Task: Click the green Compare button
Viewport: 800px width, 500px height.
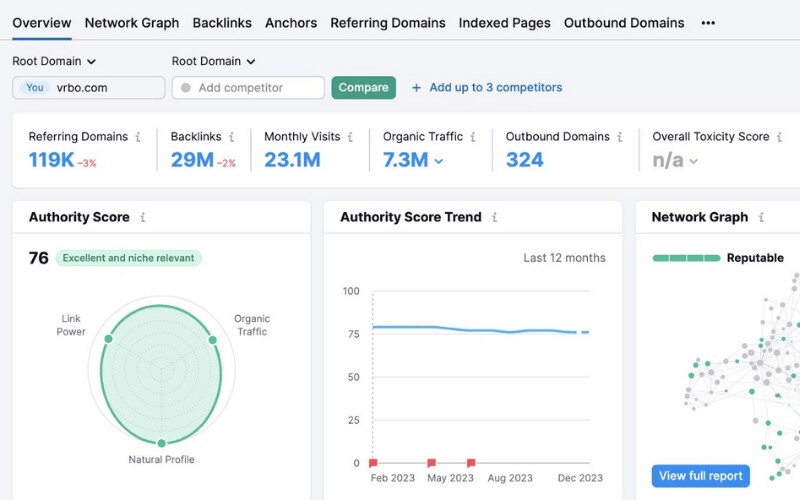Action: [363, 88]
